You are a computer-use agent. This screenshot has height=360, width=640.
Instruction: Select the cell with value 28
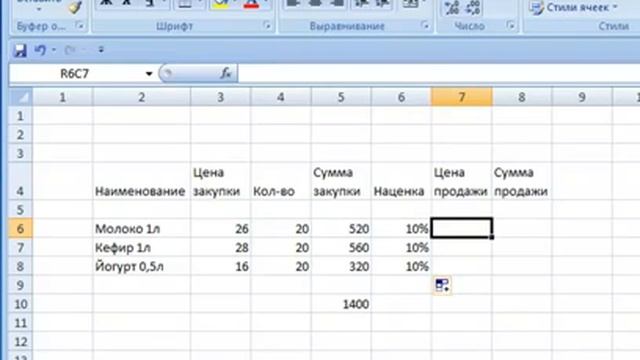220,247
